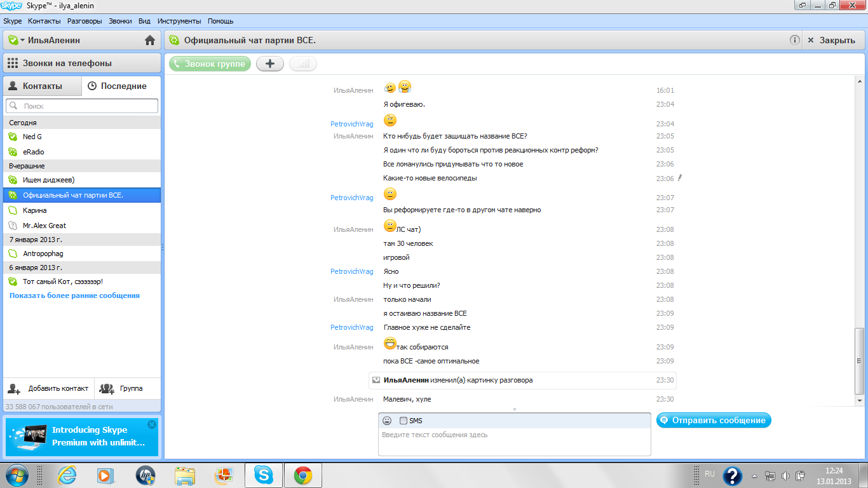Select Mr.Alex Great in the recent list

[x=82, y=226]
